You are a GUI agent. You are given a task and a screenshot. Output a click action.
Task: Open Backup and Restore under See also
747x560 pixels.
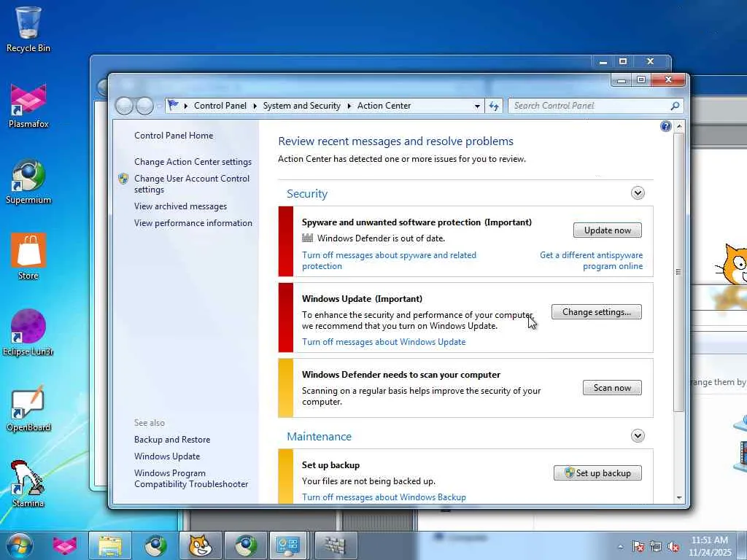172,440
